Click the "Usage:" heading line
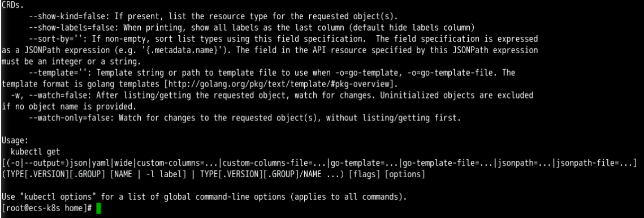 (x=15, y=140)
